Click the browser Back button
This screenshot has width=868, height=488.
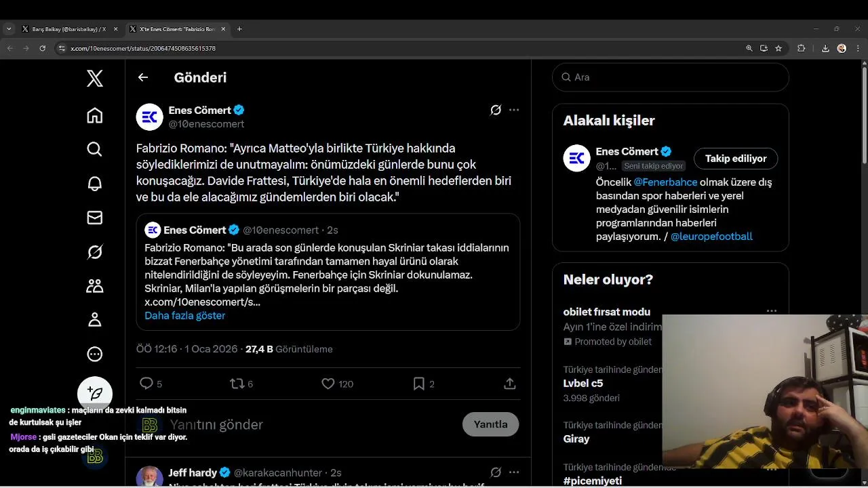pyautogui.click(x=9, y=48)
